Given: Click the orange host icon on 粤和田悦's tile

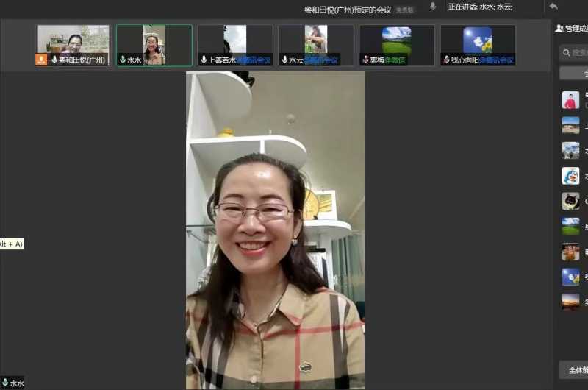Looking at the screenshot, I should [x=41, y=60].
